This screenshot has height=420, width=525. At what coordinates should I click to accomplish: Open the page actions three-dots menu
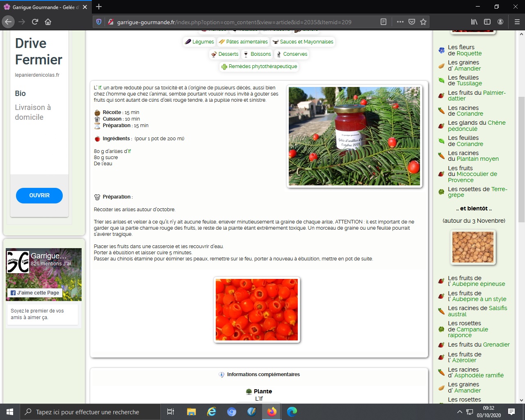coord(400,22)
